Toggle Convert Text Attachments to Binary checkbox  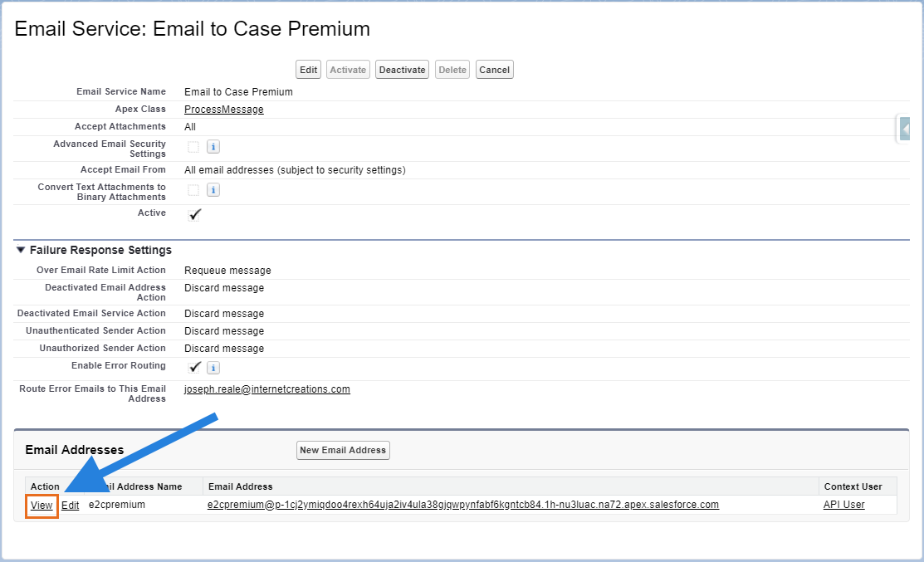tap(193, 190)
